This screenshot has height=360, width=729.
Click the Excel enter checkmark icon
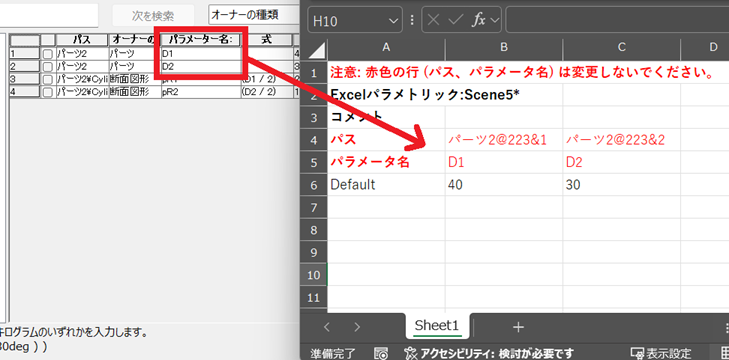point(457,20)
